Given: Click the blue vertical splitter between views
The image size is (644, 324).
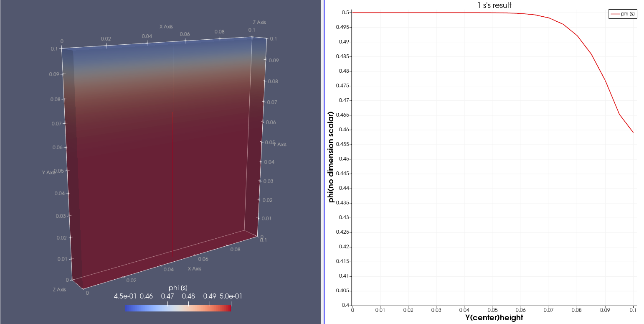Looking at the screenshot, I should (x=324, y=162).
